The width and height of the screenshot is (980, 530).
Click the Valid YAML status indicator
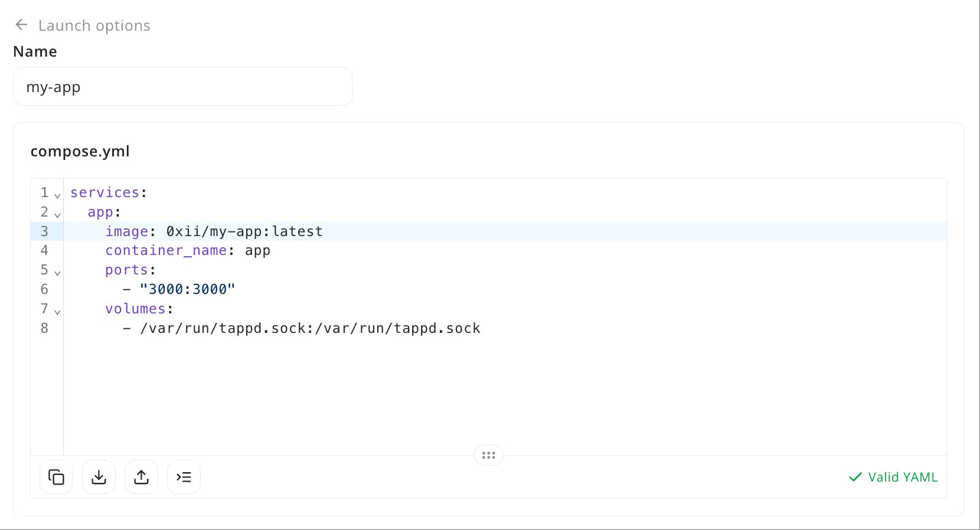pos(893,477)
